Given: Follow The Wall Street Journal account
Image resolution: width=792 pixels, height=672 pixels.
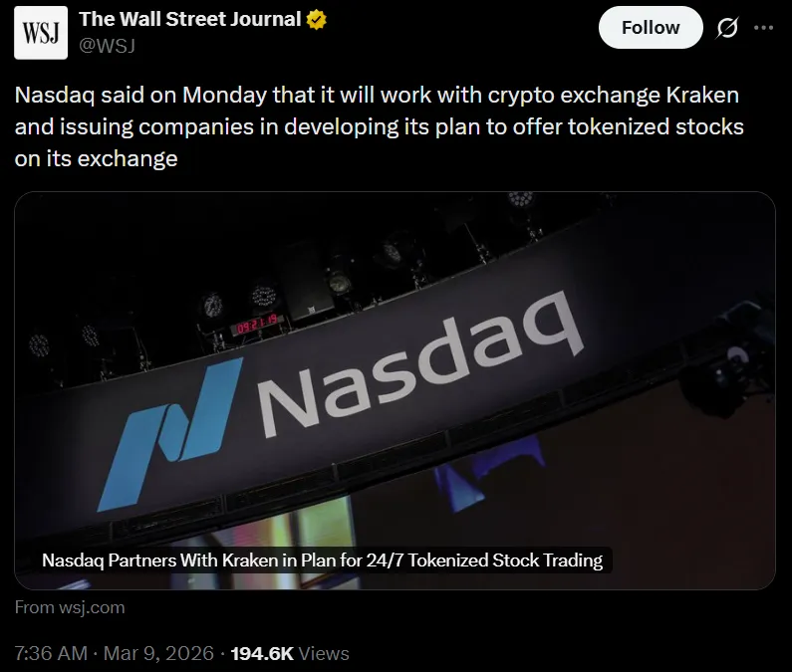Looking at the screenshot, I should tap(651, 28).
